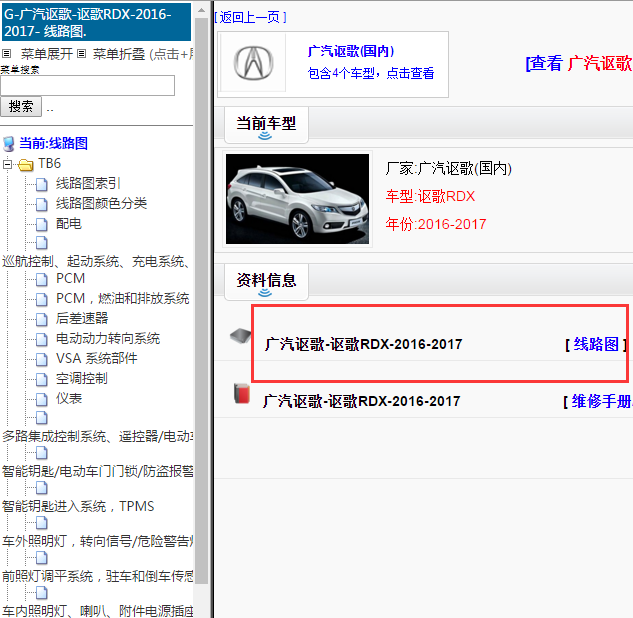Click page icon beside PCM，燃油和排放系统

[x=42, y=299]
